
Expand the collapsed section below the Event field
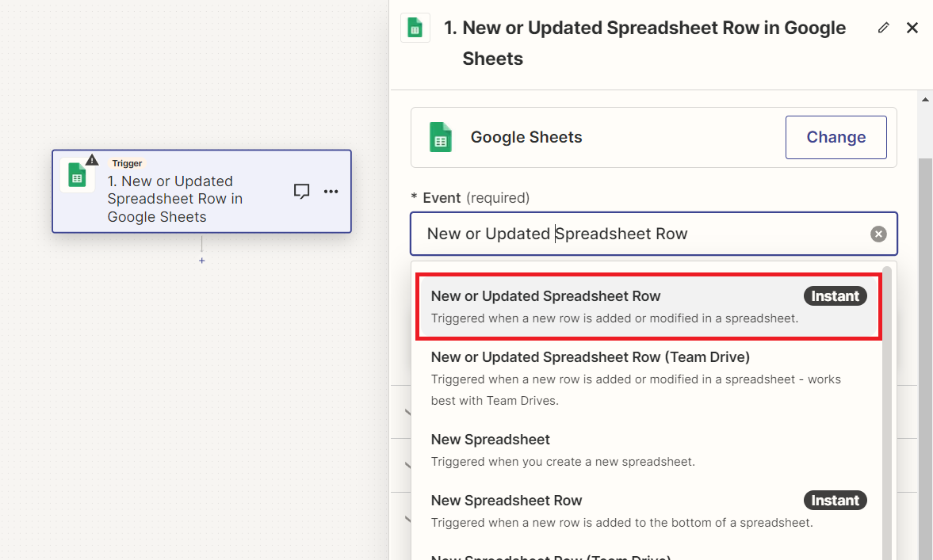(409, 412)
